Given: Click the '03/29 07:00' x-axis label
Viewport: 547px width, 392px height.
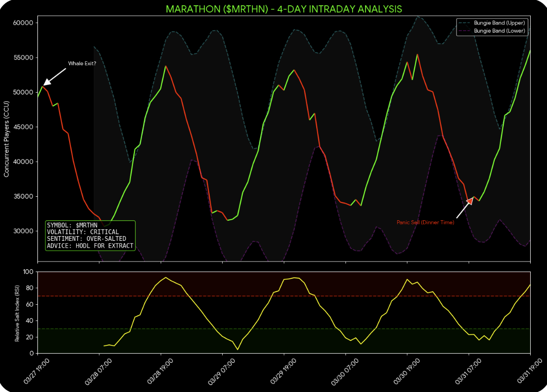Looking at the screenshot, I should [221, 371].
